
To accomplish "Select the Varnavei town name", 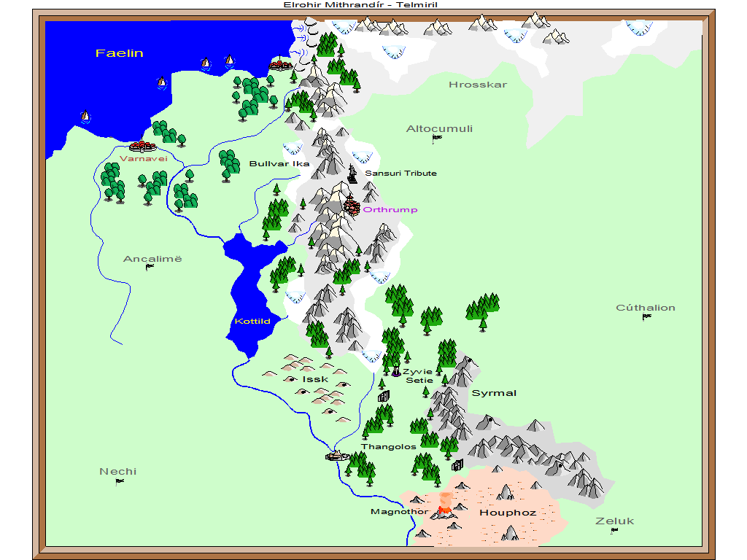I will 144,158.
